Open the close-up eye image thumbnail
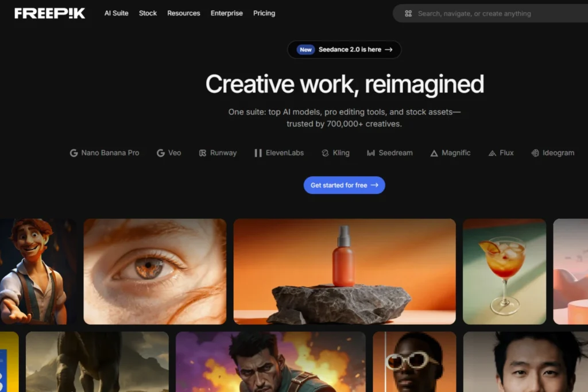The width and height of the screenshot is (588, 392). pyautogui.click(x=154, y=271)
